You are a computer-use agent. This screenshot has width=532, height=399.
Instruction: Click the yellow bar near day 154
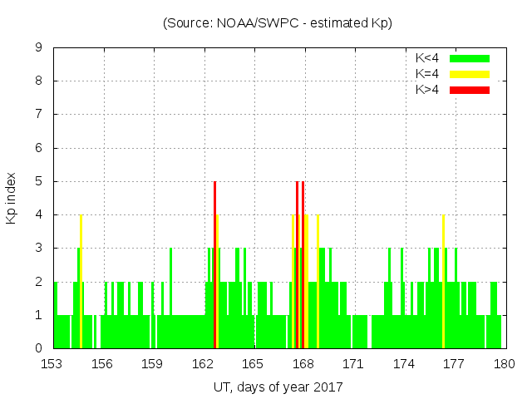(x=81, y=283)
